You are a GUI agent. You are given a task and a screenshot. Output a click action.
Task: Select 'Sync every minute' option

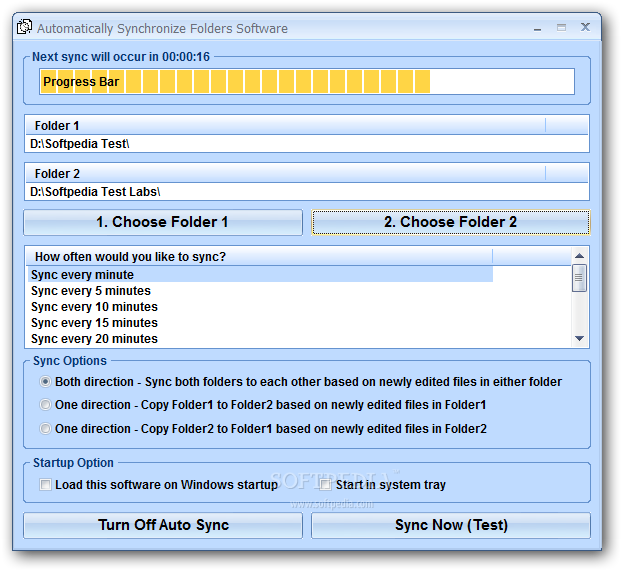coord(260,275)
